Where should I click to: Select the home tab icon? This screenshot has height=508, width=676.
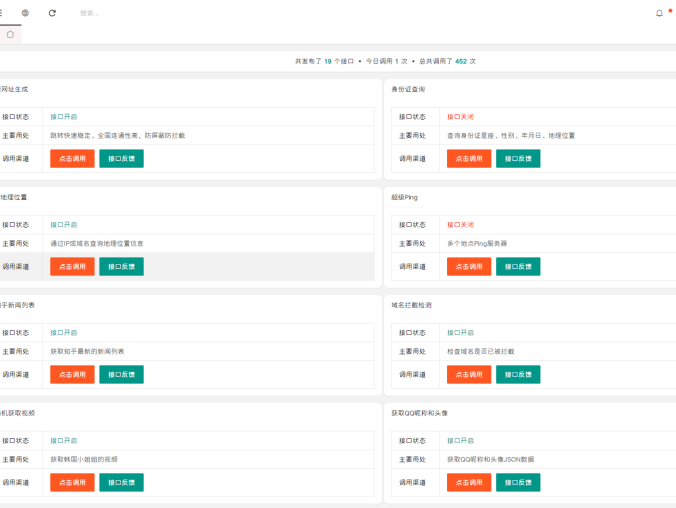point(10,34)
